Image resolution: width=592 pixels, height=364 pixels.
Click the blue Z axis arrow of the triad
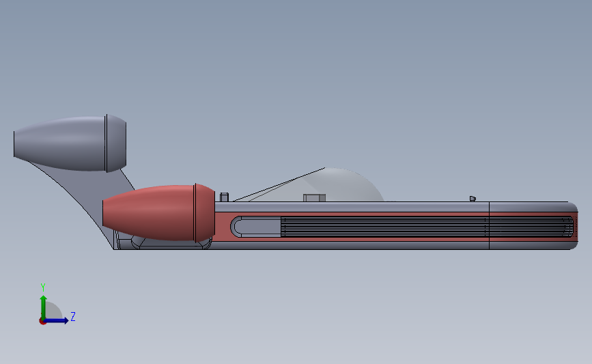pos(57,321)
